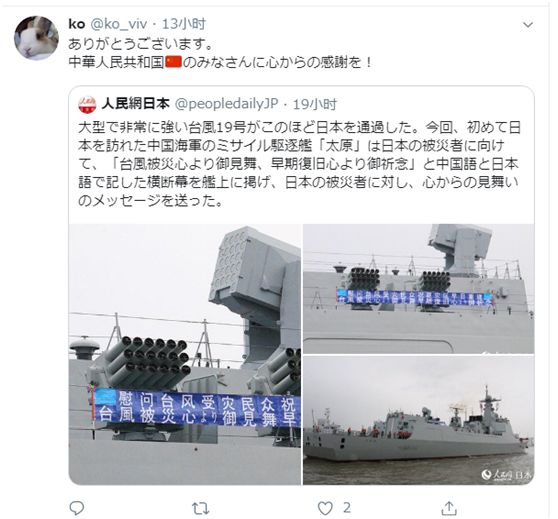View the top-right ship banner photo

click(x=418, y=288)
